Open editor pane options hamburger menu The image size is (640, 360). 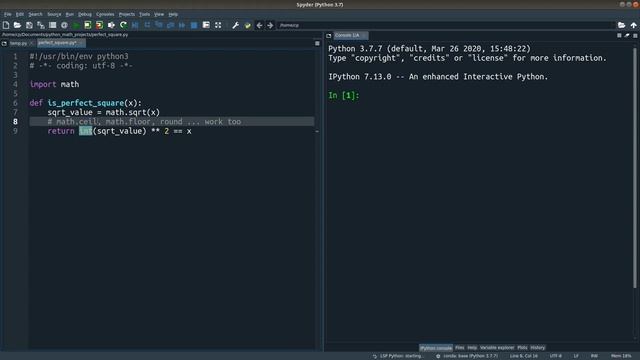317,43
